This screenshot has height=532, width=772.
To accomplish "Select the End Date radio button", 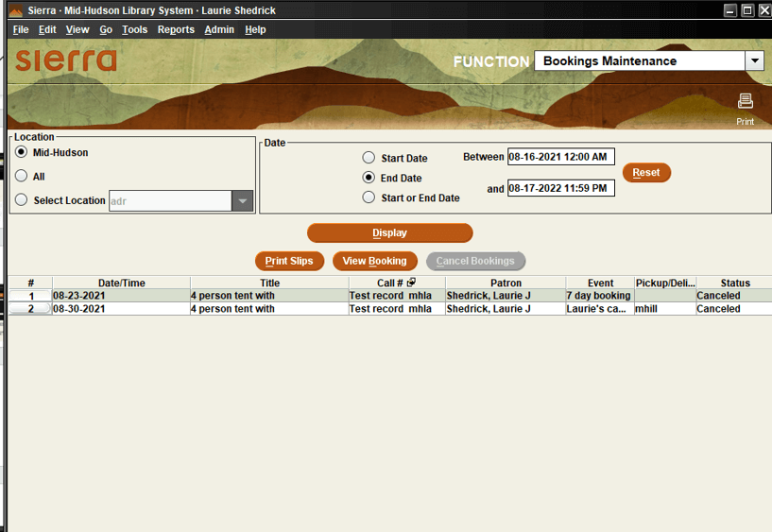I will pos(369,177).
